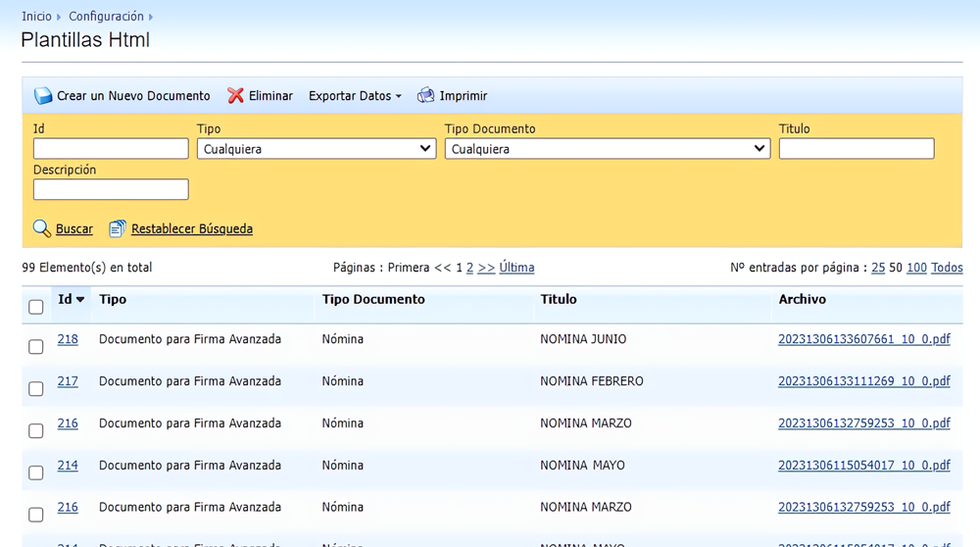Click the red X Eliminar icon
This screenshot has width=980, height=547.
pyautogui.click(x=235, y=96)
